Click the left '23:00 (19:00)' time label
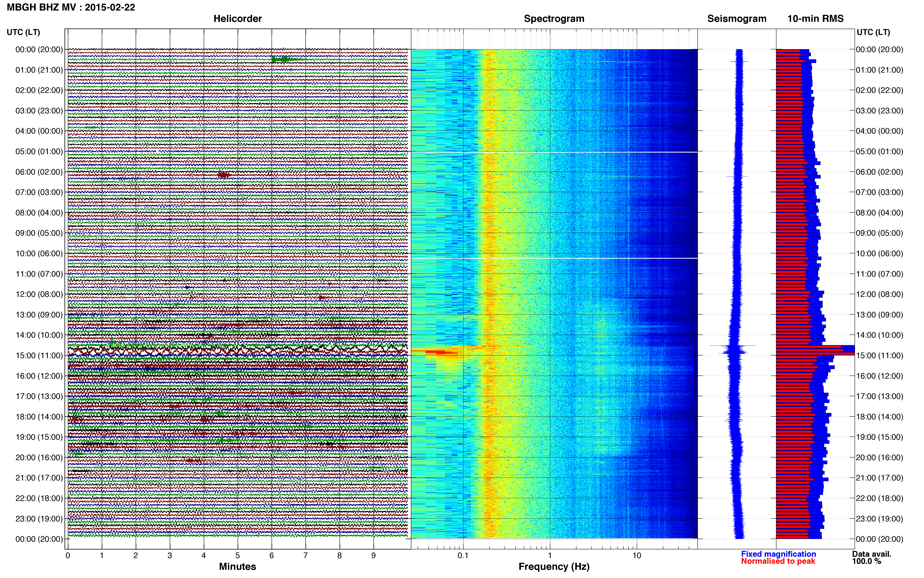The height and width of the screenshot is (578, 924). pyautogui.click(x=39, y=519)
